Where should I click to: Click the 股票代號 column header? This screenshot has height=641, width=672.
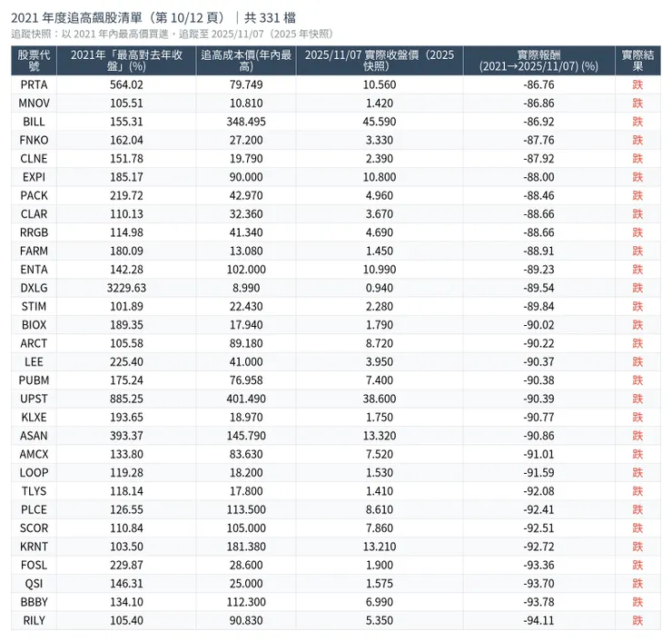pos(34,61)
